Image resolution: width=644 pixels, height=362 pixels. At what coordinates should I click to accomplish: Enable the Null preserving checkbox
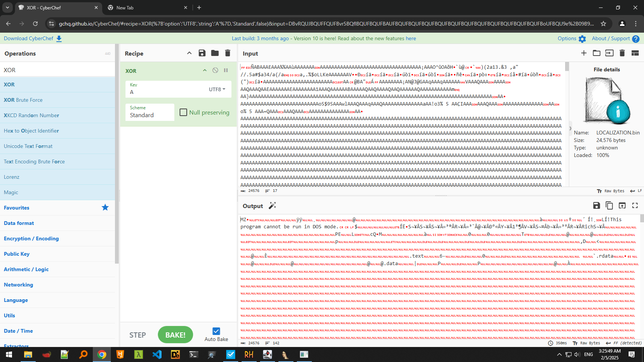click(x=183, y=112)
